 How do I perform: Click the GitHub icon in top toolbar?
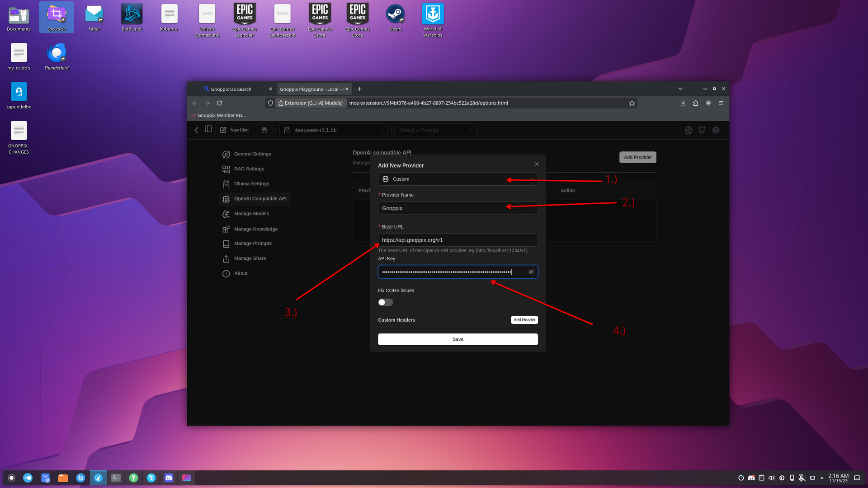coord(702,130)
